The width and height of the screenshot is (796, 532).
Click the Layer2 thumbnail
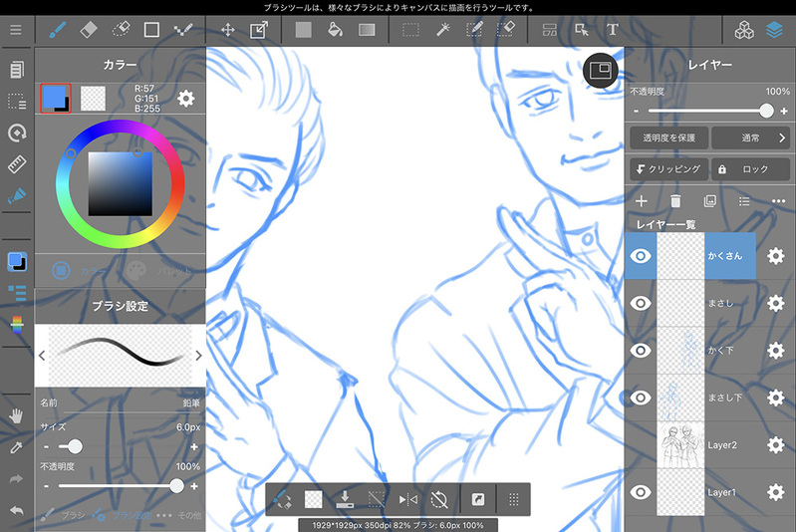point(680,444)
